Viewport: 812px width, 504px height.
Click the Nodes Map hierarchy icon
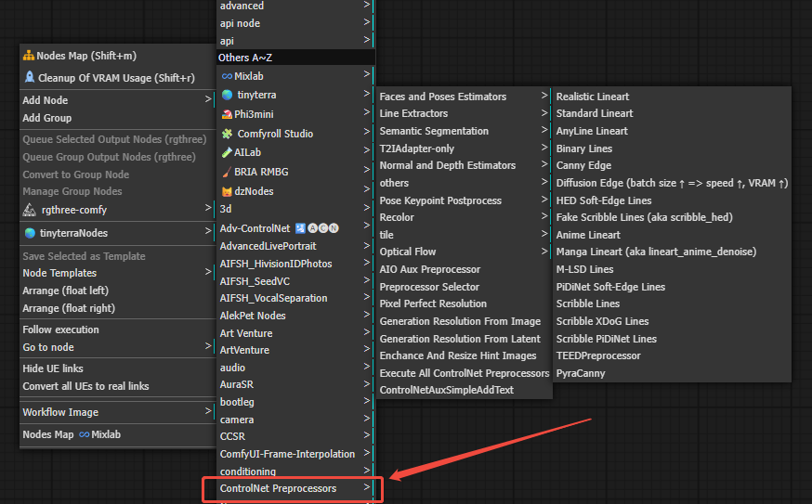pos(29,56)
